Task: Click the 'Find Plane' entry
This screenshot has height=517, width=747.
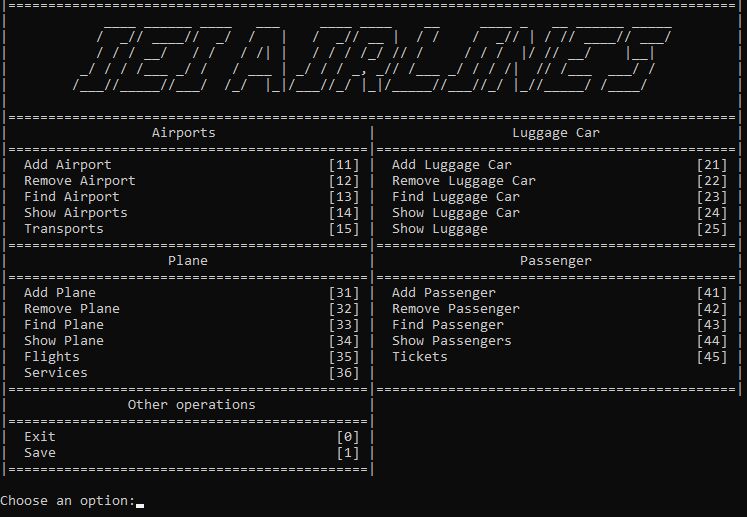Action: [64, 324]
